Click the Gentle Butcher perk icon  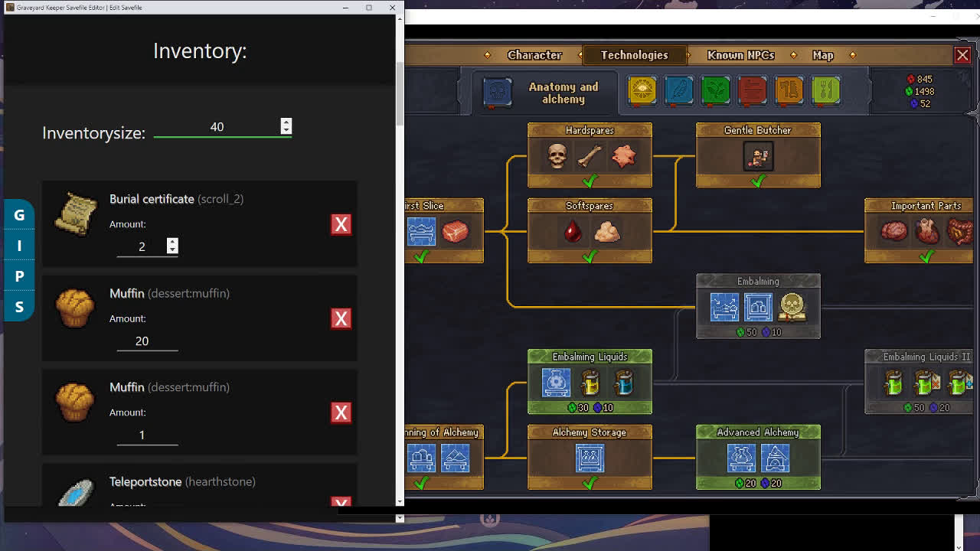[x=758, y=157]
